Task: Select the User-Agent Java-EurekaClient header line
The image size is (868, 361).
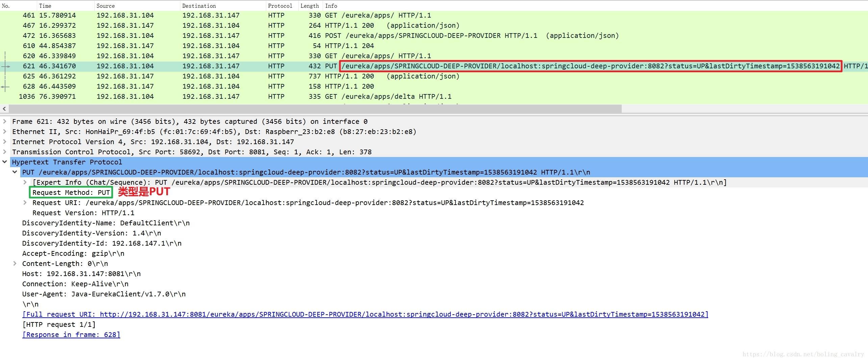Action: (x=104, y=294)
